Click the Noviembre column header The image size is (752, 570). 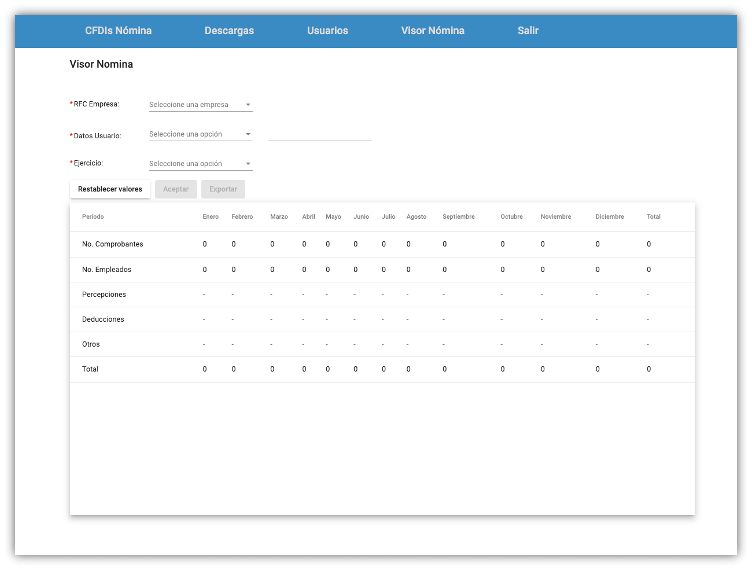(555, 217)
